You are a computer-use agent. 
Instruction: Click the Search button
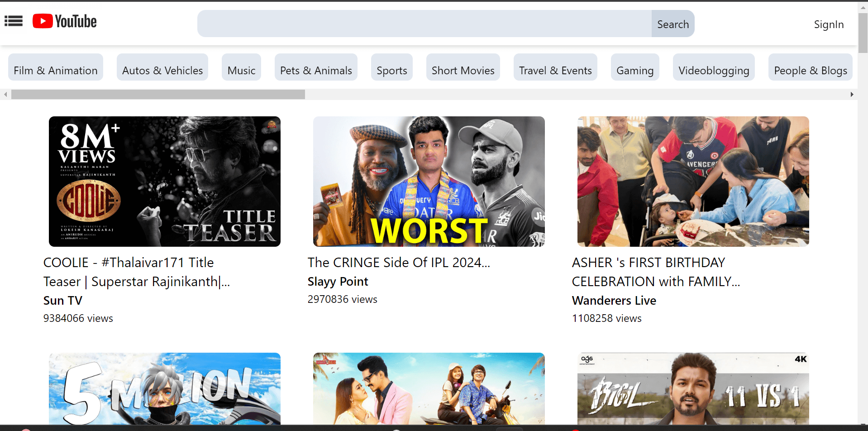coord(673,24)
